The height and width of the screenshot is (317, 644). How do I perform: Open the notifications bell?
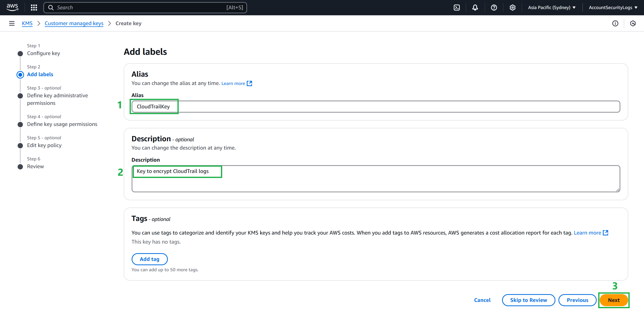point(475,8)
